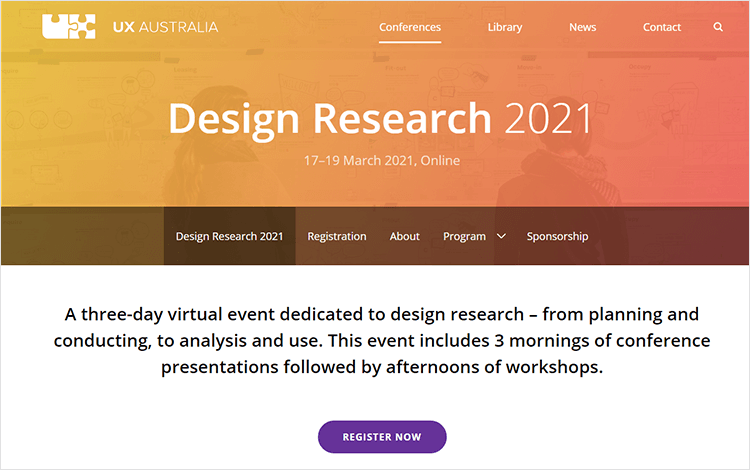This screenshot has height=470, width=750.
Task: Open the Program sub-navigation item
Action: pyautogui.click(x=464, y=236)
